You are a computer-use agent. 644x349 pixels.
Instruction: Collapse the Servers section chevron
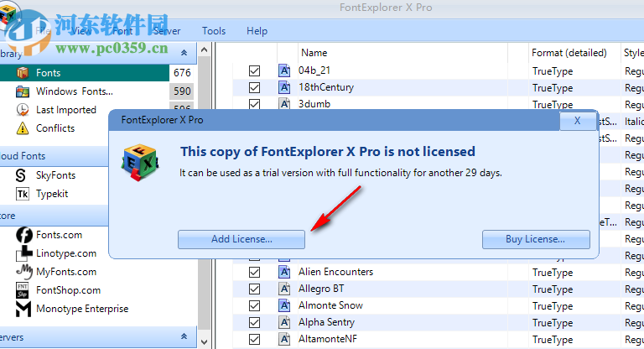coord(184,336)
